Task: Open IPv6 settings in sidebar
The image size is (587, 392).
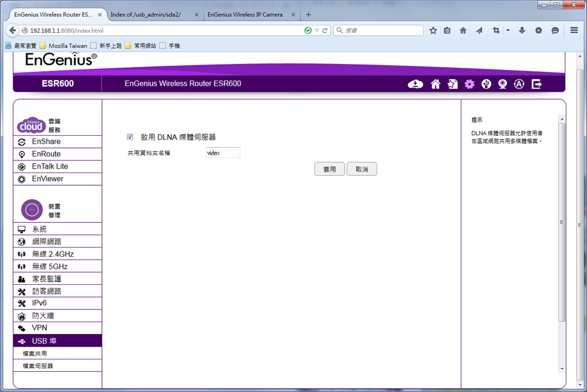Action: pyautogui.click(x=57, y=303)
